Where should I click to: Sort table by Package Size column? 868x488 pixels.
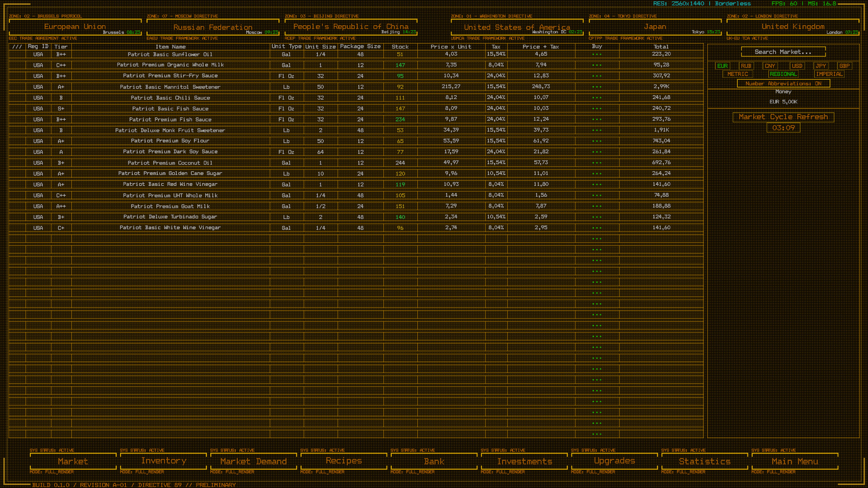360,47
